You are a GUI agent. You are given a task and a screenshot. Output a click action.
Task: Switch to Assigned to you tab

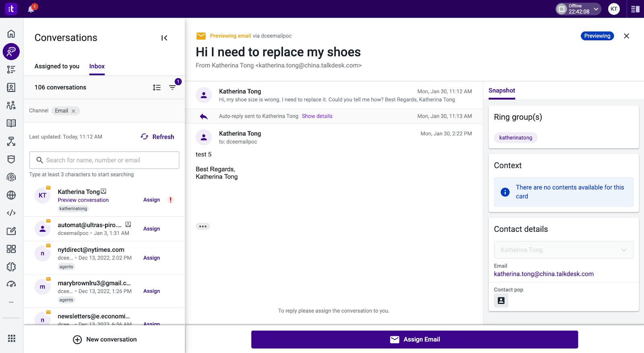(x=57, y=66)
